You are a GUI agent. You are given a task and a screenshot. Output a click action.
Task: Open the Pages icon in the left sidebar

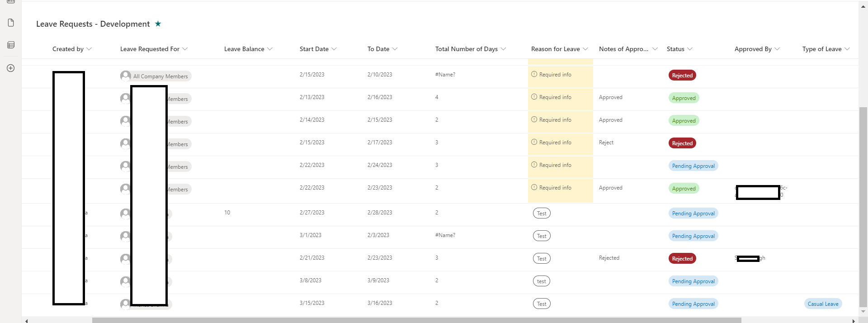[x=11, y=23]
